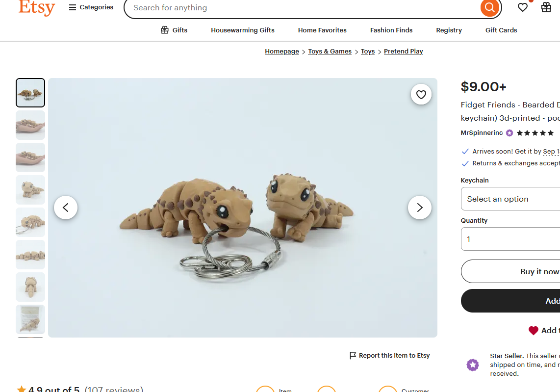
Task: Click the orange search magnifier button
Action: pos(489,8)
